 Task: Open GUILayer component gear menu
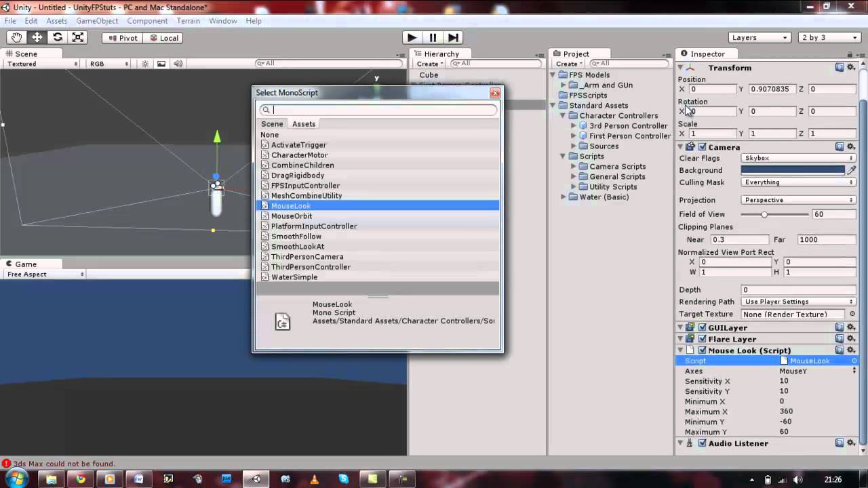(851, 327)
